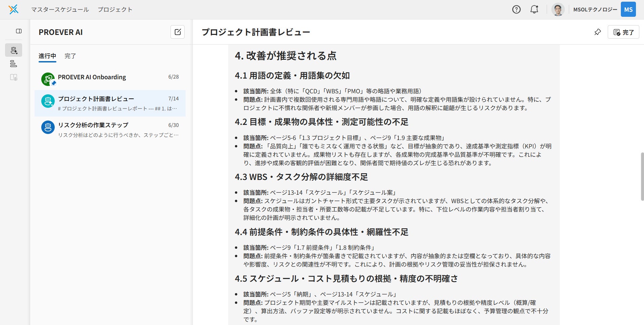Click heading 4.1 用語の定義・用語集の欠如
The image size is (644, 325).
pos(292,76)
